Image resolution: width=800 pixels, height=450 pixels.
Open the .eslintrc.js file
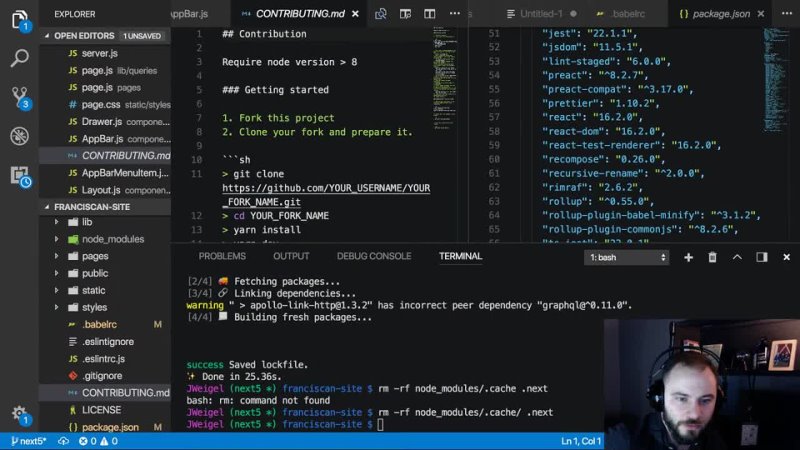point(105,359)
